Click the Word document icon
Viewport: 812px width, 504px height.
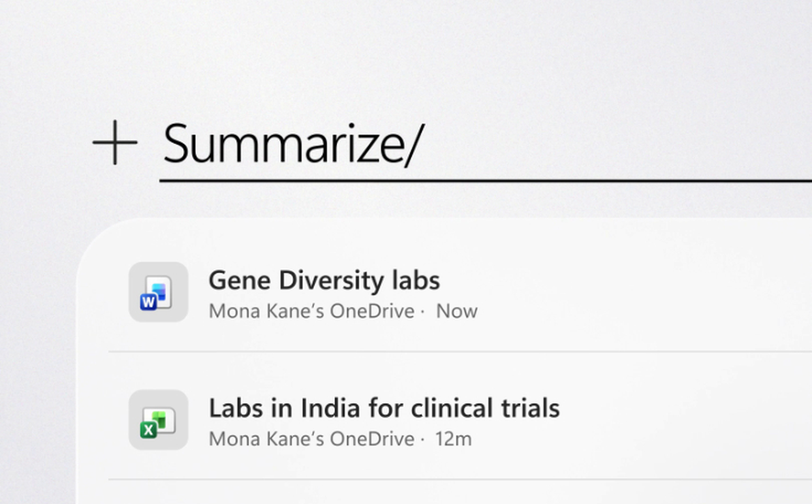[x=158, y=292]
